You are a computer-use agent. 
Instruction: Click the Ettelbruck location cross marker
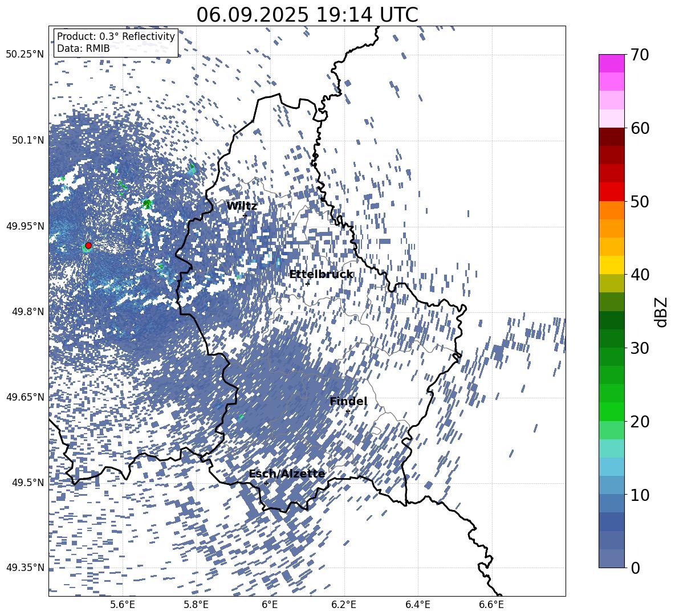307,284
